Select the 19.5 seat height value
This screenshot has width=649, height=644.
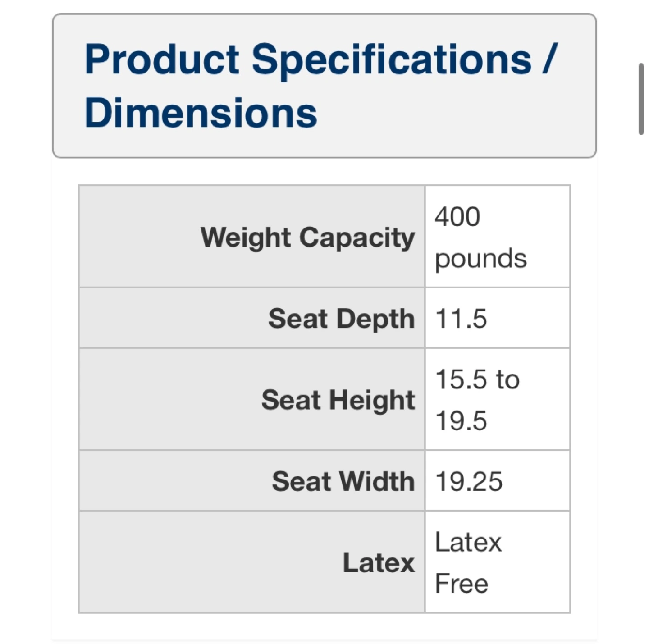[461, 420]
